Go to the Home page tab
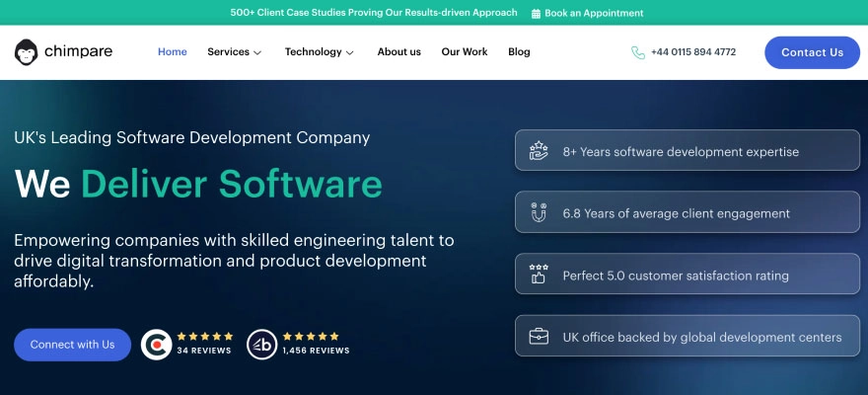 click(172, 52)
